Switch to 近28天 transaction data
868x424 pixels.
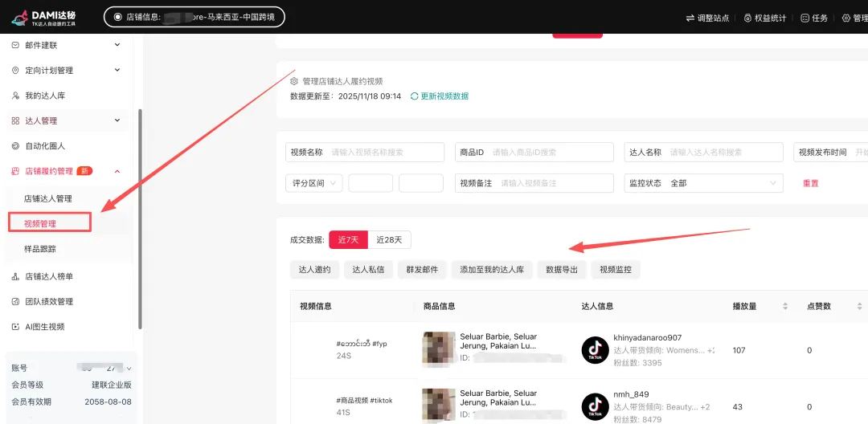(x=390, y=239)
